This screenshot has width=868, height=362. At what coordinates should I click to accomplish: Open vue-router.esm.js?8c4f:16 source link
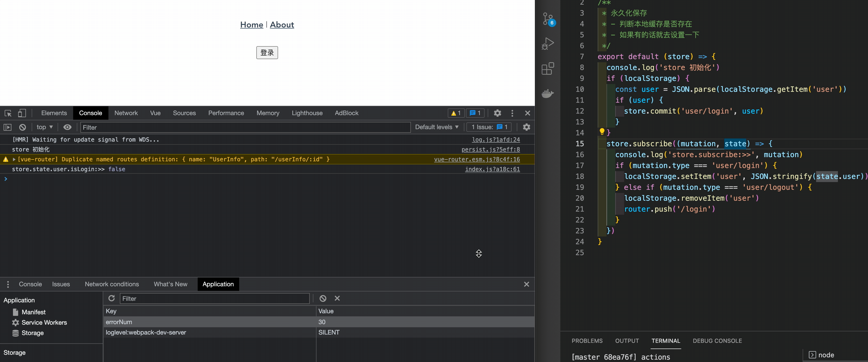tap(477, 159)
